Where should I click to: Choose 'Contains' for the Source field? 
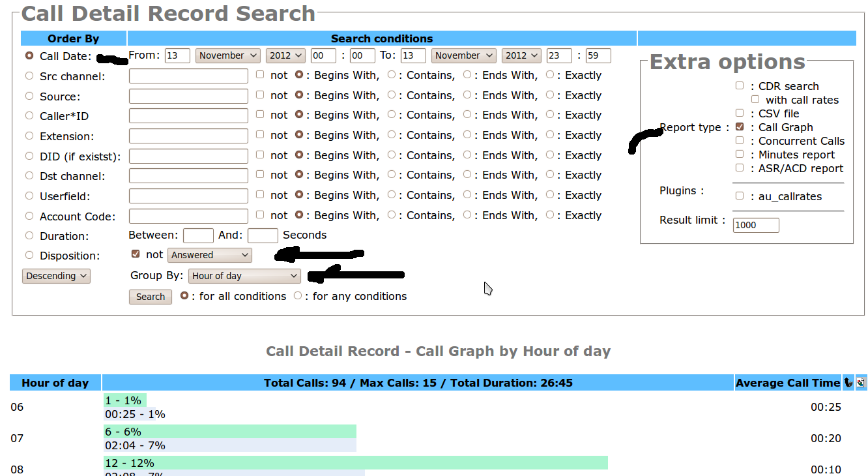point(392,95)
